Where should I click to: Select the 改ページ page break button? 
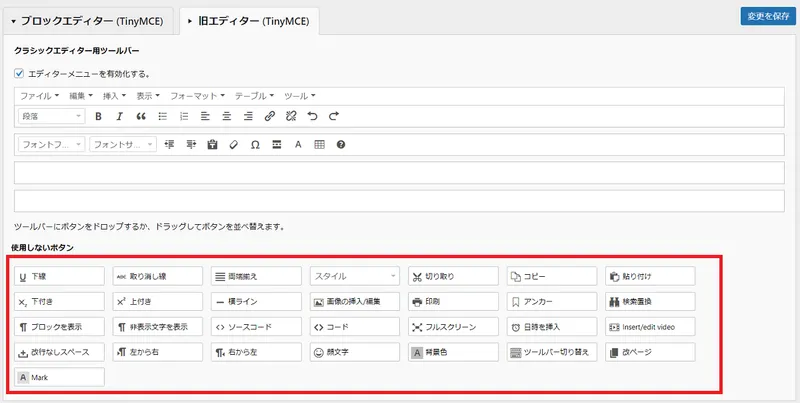[650, 352]
